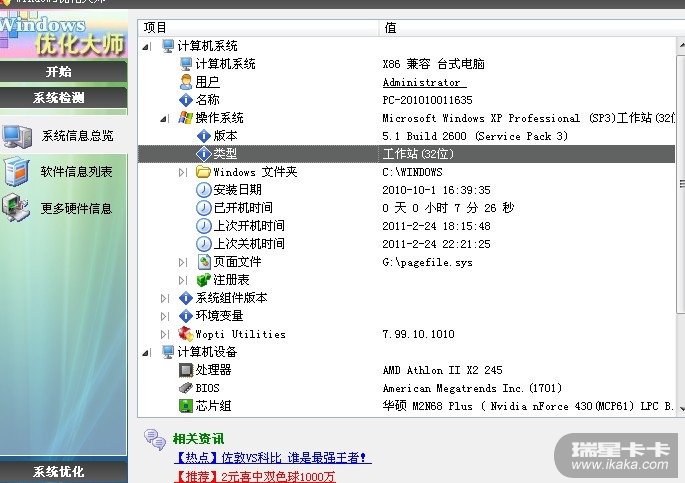The image size is (685, 483).
Task: Expand the 注册表 node
Action: click(x=183, y=280)
